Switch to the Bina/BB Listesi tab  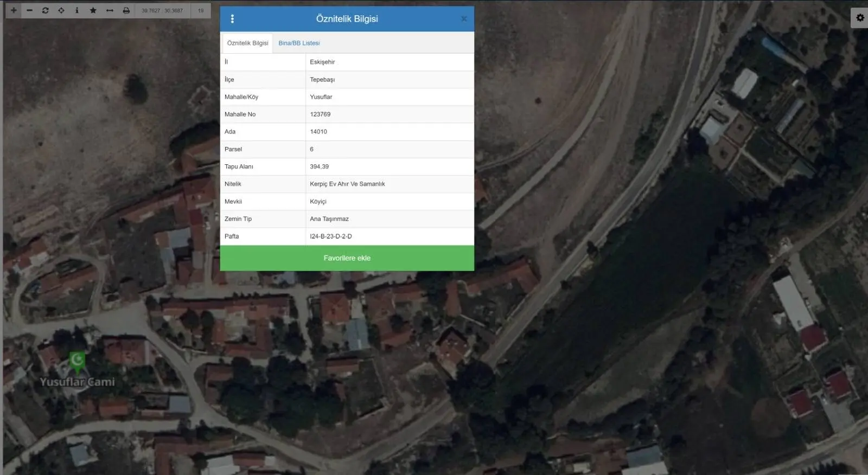click(299, 43)
